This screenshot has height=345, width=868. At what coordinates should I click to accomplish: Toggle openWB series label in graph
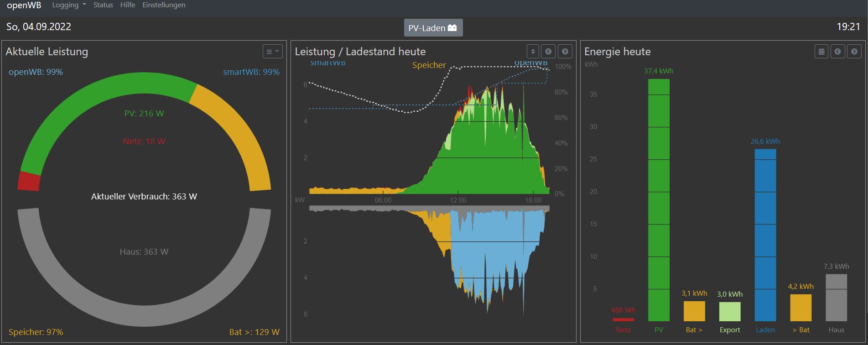[531, 63]
